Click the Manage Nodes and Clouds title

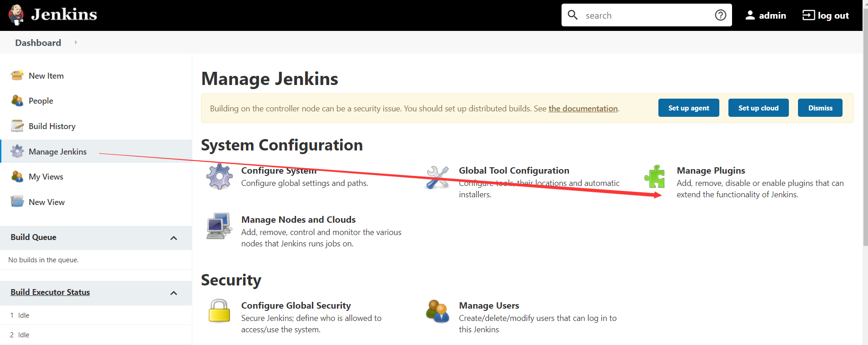(x=298, y=220)
